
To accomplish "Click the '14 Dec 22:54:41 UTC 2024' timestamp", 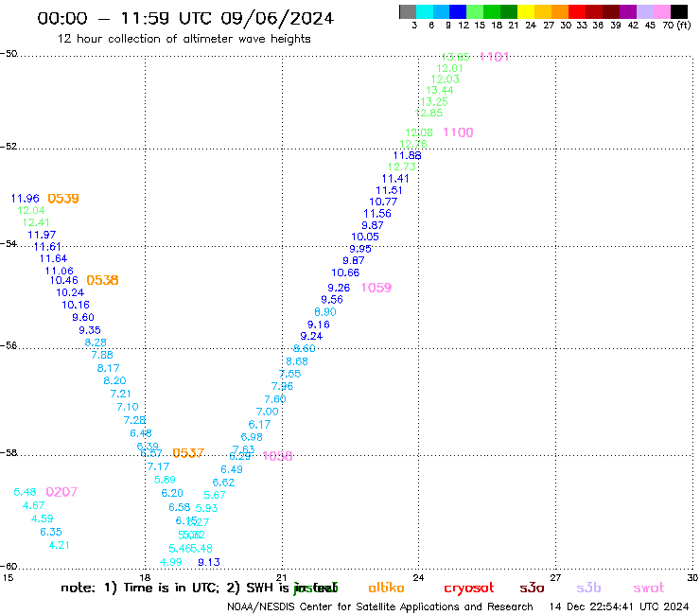I will point(619,606).
